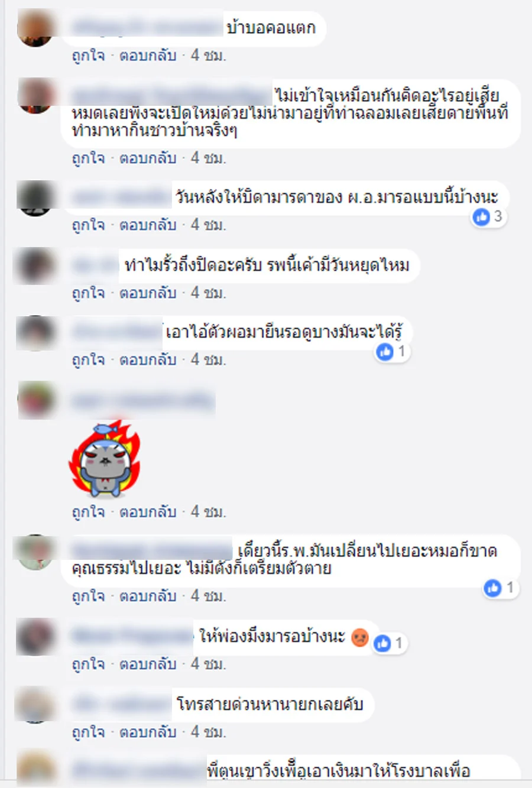The width and height of the screenshot is (532, 788).
Task: Click the angry emoji in ให้พ่องมึงมารอบ้างนะ comment
Action: [x=360, y=637]
